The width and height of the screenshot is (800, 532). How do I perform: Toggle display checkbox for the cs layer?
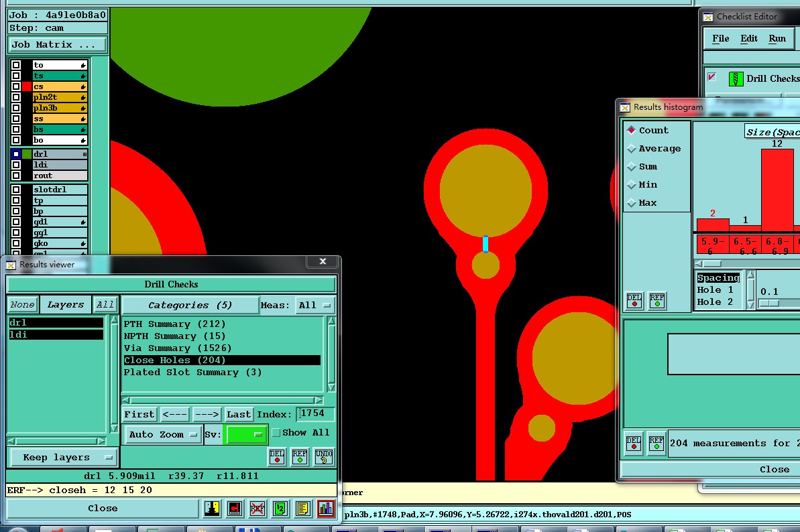(x=16, y=86)
